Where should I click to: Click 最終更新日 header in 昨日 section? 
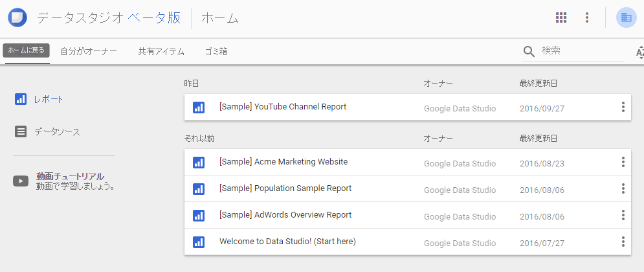click(539, 84)
